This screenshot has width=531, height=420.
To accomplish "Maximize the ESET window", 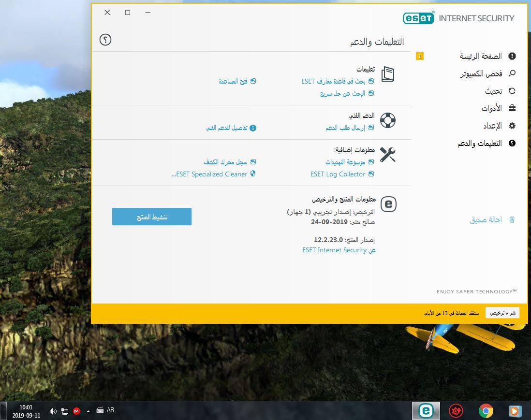I will click(x=128, y=13).
